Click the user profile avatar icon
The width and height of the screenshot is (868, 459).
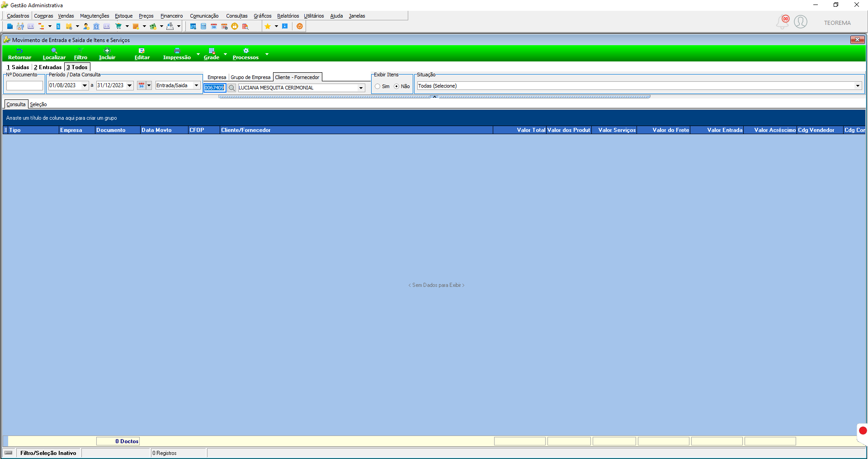pyautogui.click(x=801, y=22)
